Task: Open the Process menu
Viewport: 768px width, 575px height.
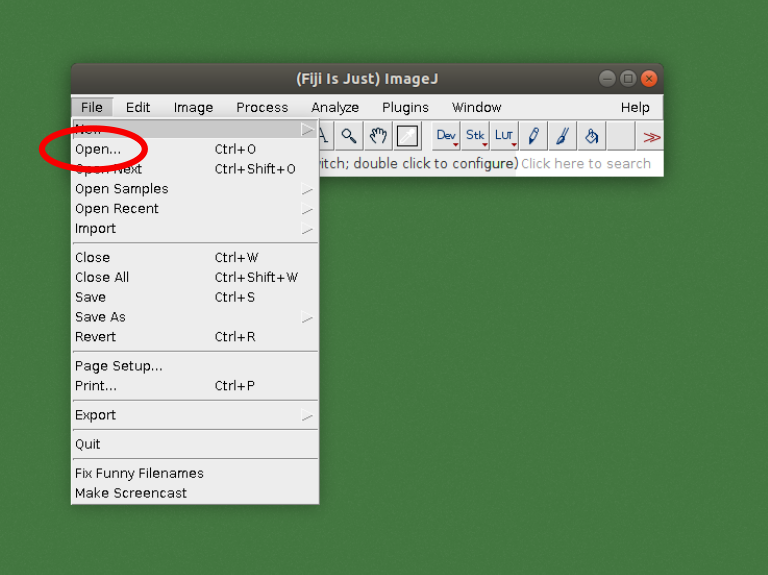Action: pos(262,107)
